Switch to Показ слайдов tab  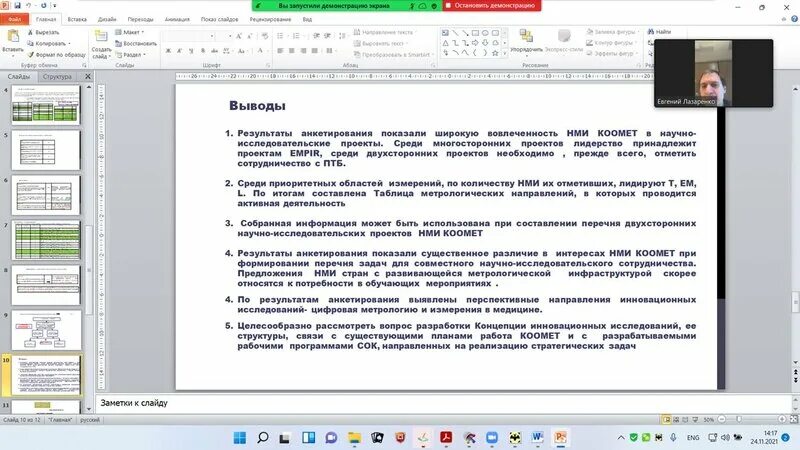(219, 19)
